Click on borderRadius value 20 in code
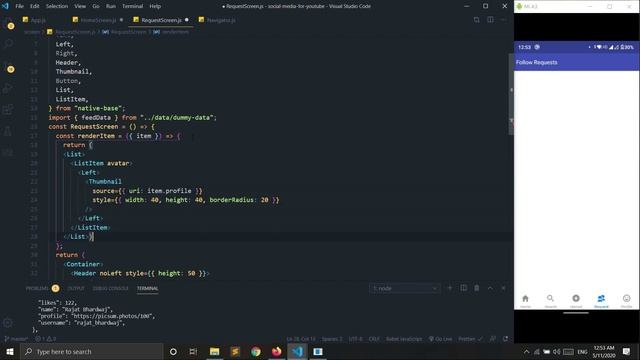 click(264, 200)
